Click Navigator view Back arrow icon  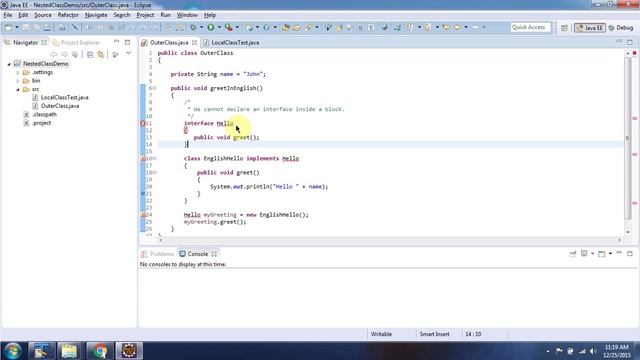53,54
